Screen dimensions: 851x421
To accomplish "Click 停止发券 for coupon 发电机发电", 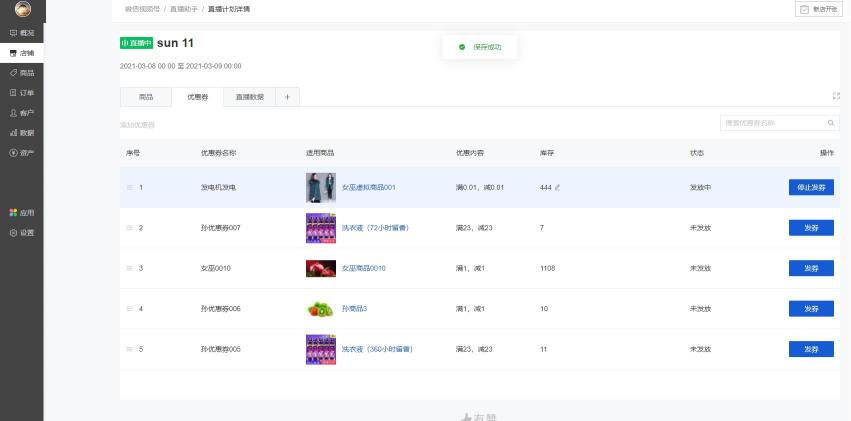I will pos(811,187).
